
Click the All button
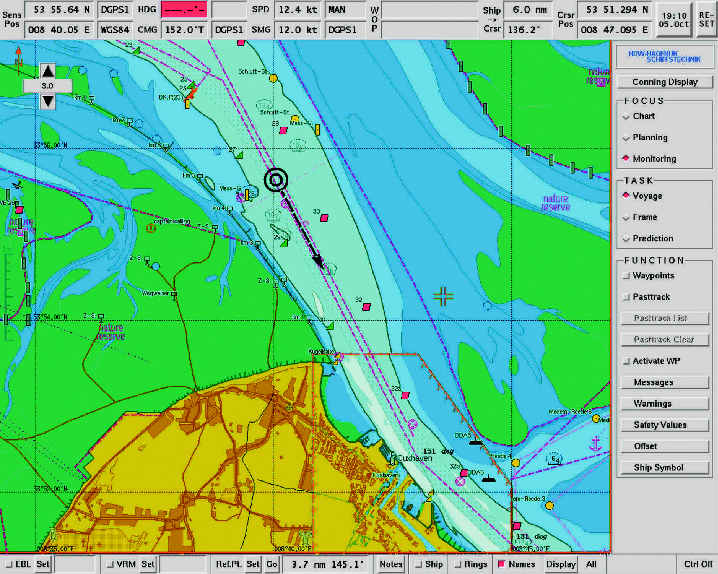[591, 564]
